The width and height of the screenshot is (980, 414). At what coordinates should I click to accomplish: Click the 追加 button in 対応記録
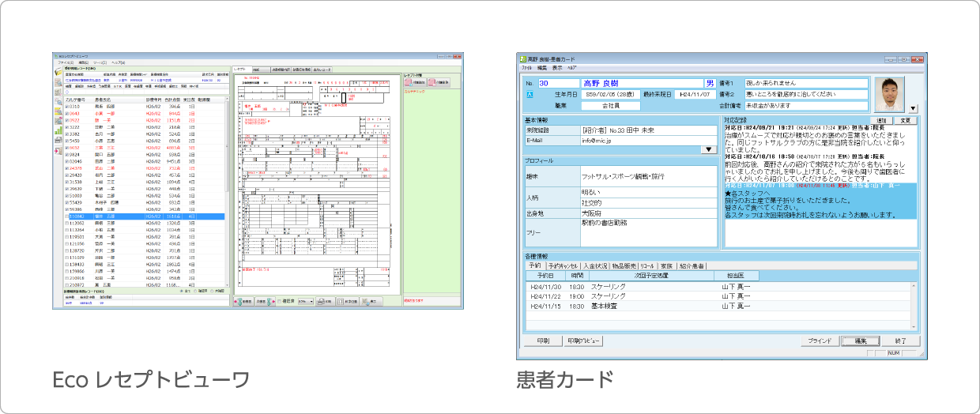coord(882,121)
